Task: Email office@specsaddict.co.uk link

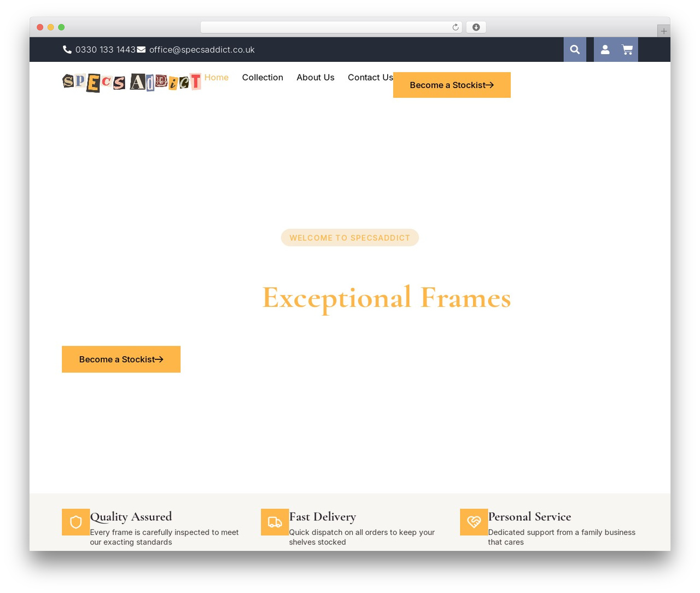Action: 202,50
